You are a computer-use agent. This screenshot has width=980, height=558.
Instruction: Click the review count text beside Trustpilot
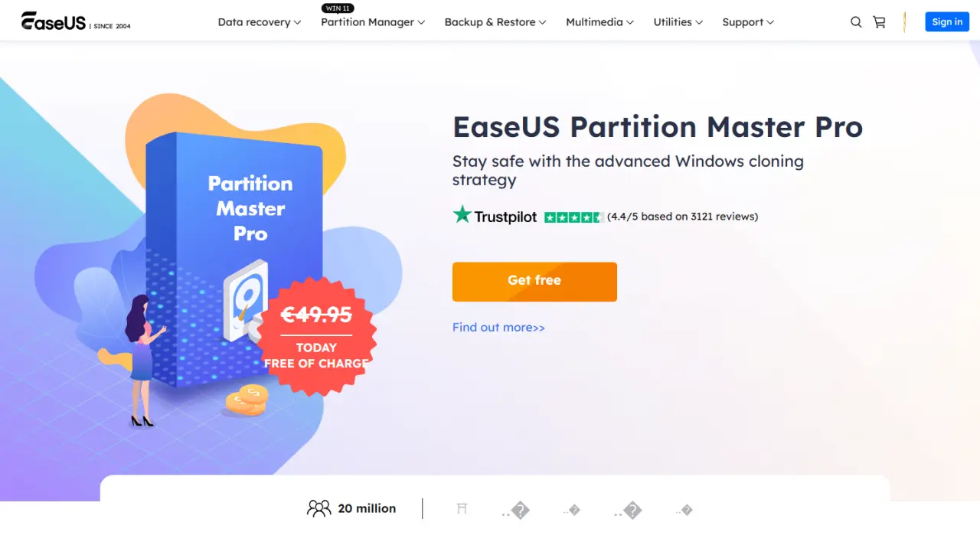[x=682, y=217]
